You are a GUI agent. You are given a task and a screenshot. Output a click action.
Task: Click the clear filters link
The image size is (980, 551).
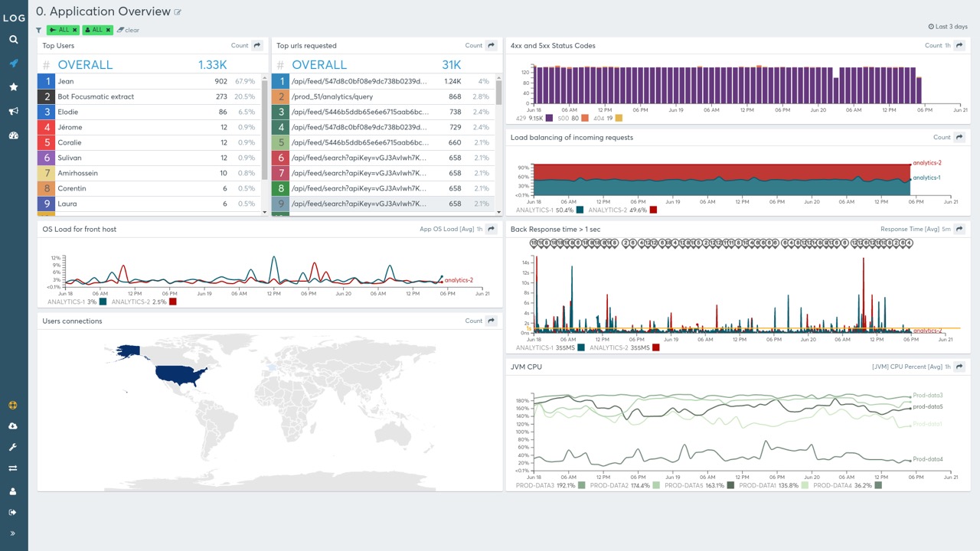point(128,31)
